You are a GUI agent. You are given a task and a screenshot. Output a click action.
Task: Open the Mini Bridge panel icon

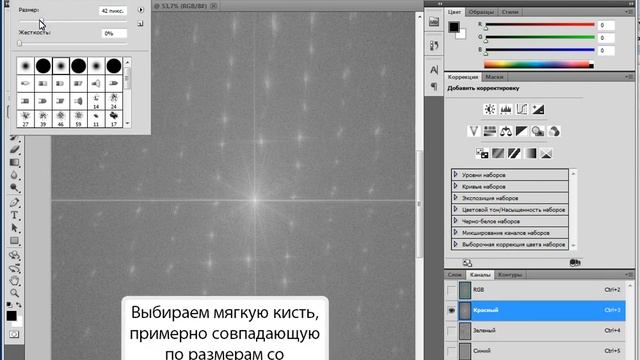(434, 22)
